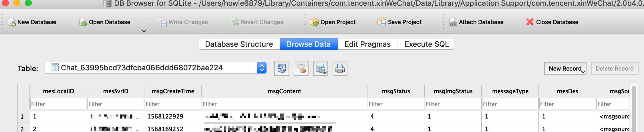
Task: Open the Table selection combo box
Action: [x=156, y=68]
